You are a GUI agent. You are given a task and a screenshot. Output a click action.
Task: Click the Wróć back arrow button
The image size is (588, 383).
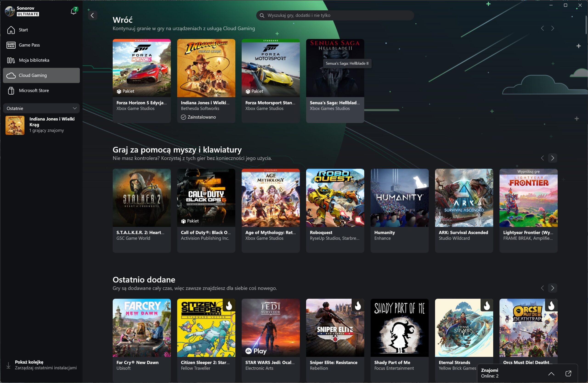coord(92,15)
